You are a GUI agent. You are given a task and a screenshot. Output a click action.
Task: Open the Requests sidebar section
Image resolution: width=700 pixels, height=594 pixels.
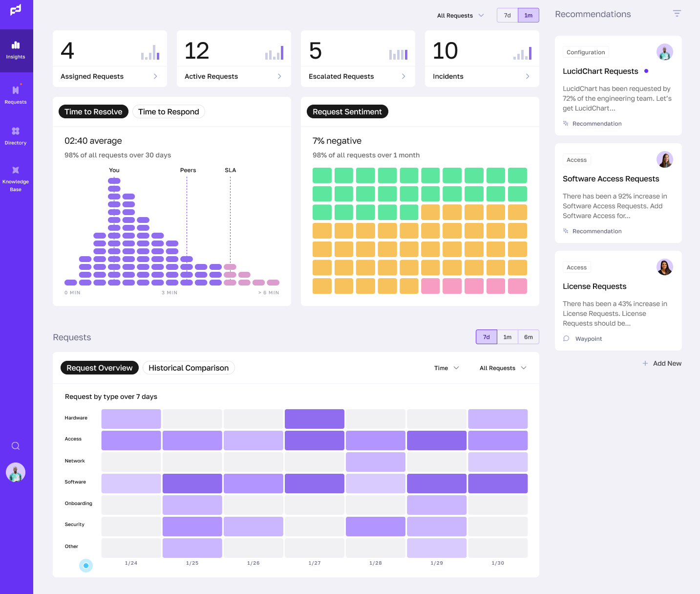click(16, 94)
